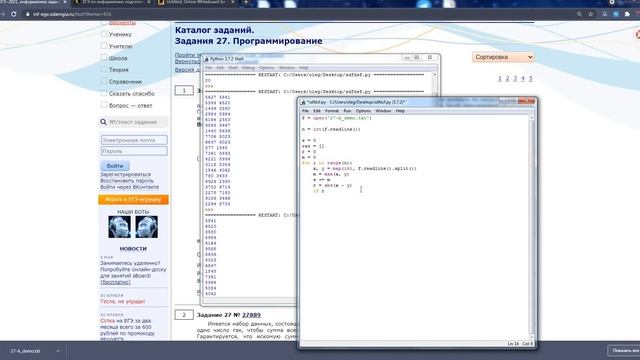Open downloaded 27-A_demo.txt file
This screenshot has height=360, width=640.
point(25,351)
